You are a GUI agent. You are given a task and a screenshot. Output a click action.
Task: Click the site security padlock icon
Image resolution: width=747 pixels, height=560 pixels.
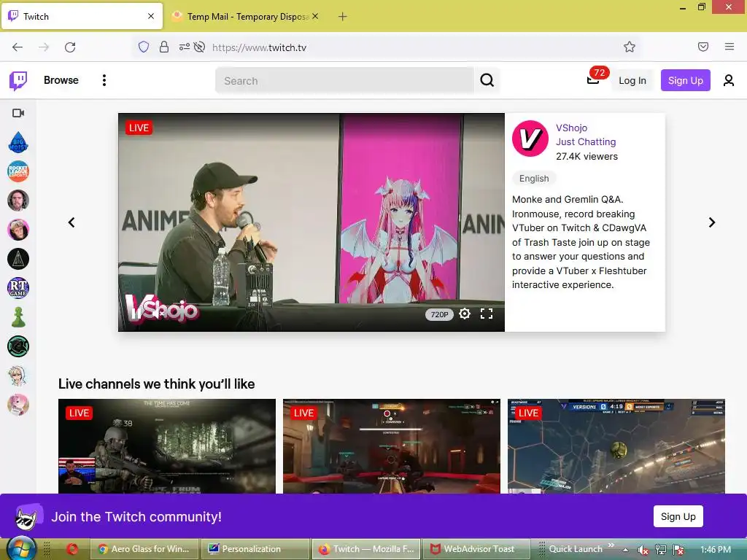coord(164,47)
